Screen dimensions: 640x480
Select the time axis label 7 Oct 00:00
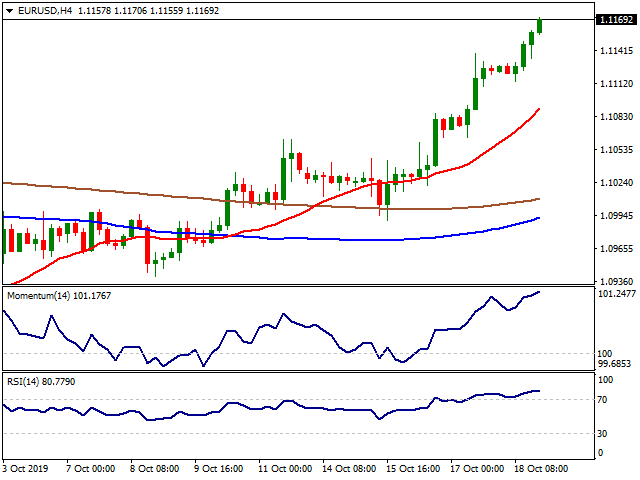[91, 469]
